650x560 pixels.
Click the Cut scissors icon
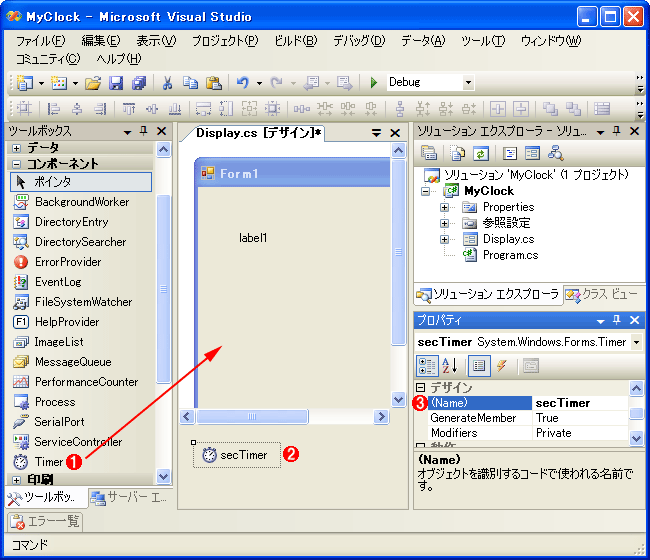tap(167, 83)
